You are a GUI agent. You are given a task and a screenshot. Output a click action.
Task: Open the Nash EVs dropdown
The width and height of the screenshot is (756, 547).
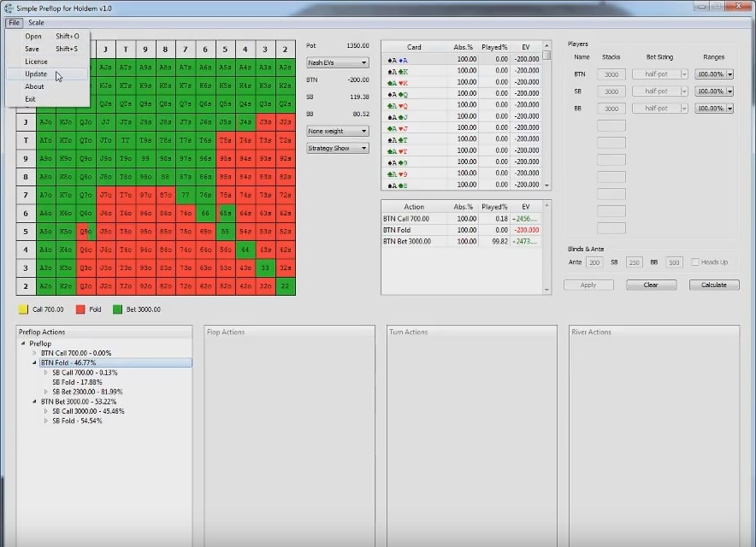(x=337, y=62)
